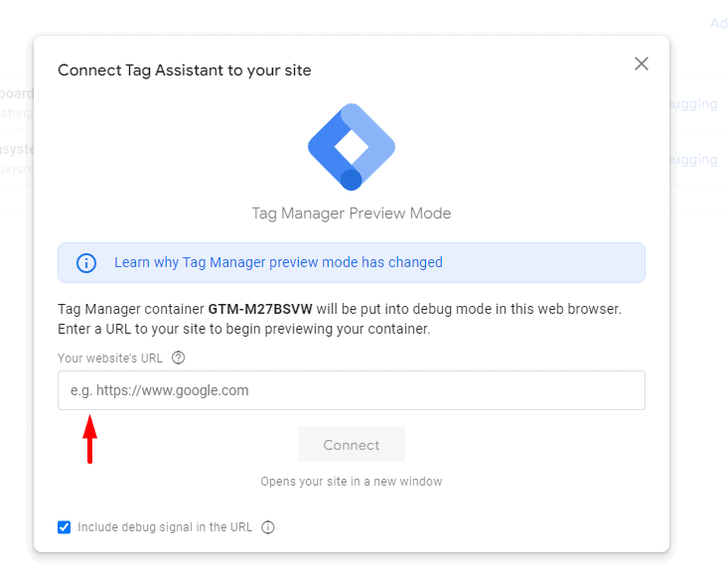The image size is (728, 575).
Task: Open 'Learn why Tag Manager preview mode has changed'
Action: pos(278,262)
